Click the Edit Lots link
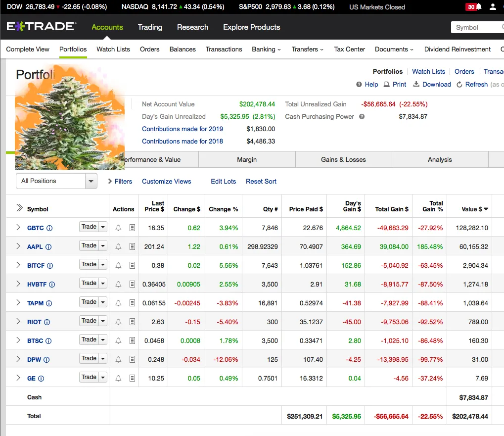Viewport: 504px width, 436px height. click(224, 181)
